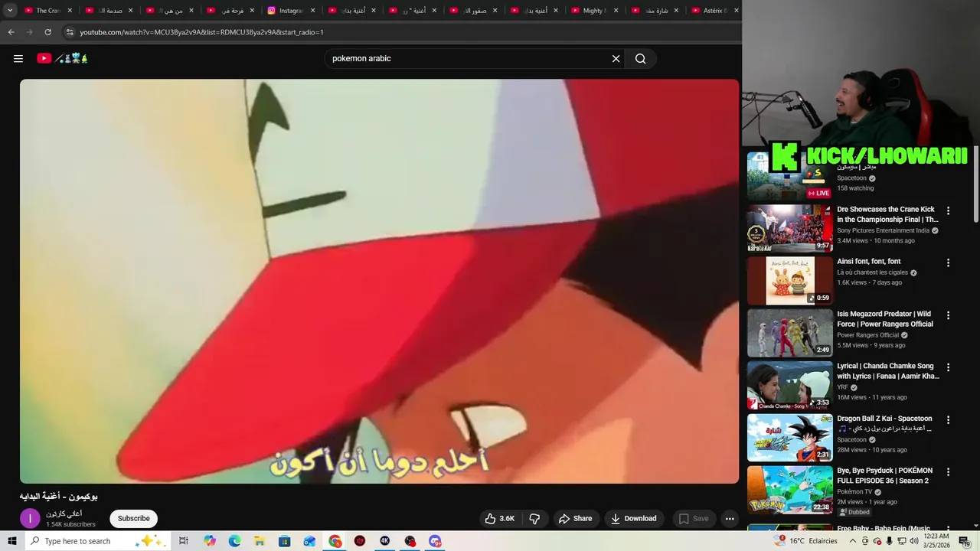The image size is (980, 551).
Task: Open the channel name أغاني كارتون link
Action: [64, 514]
